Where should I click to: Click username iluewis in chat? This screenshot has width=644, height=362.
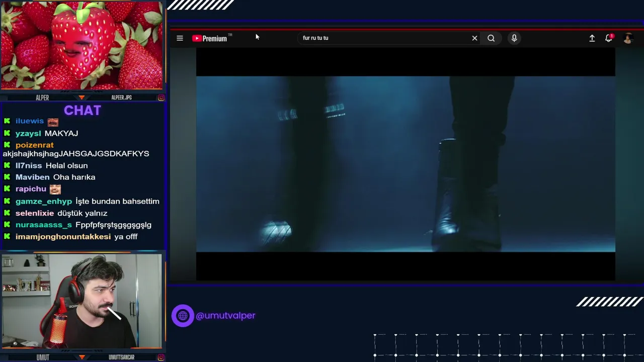pyautogui.click(x=30, y=121)
